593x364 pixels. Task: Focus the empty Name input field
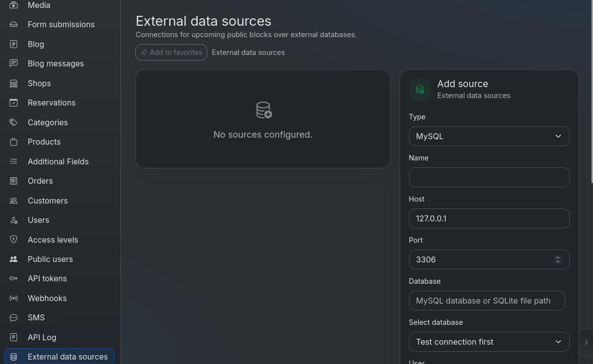(489, 177)
